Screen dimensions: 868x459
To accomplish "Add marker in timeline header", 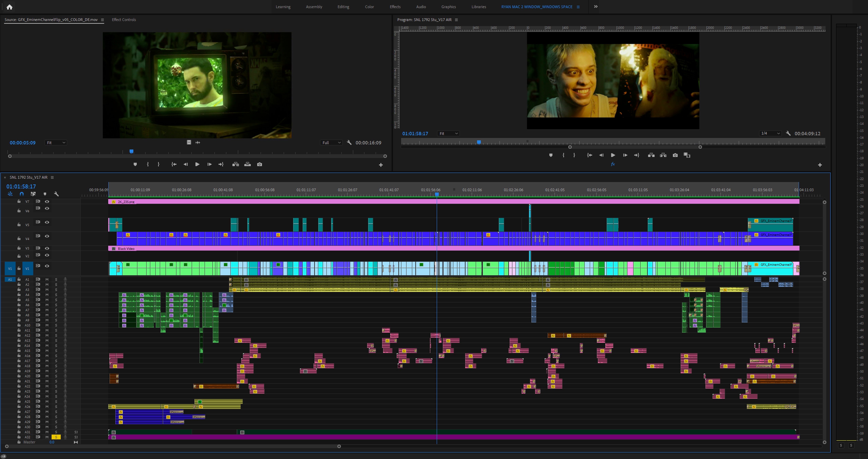I will pyautogui.click(x=45, y=194).
